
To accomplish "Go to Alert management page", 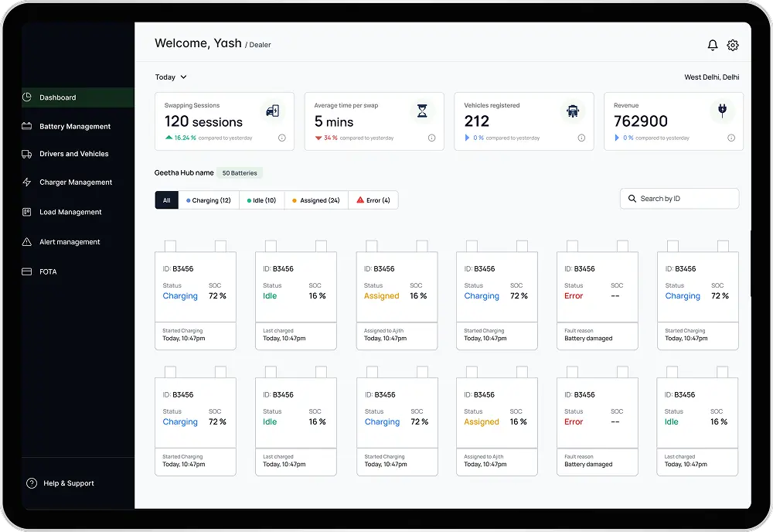I will [70, 242].
